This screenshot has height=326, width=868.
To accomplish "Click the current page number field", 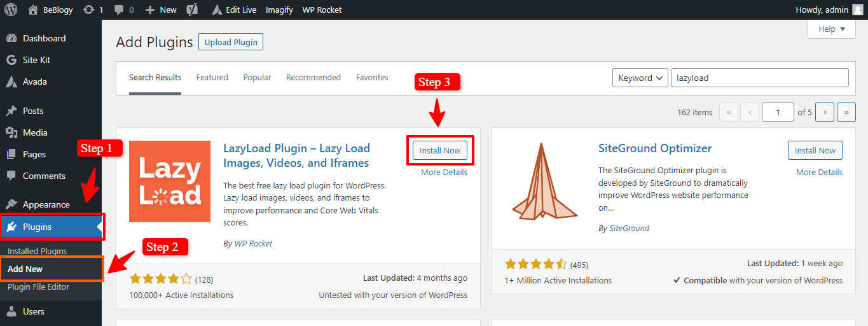I will tap(778, 112).
